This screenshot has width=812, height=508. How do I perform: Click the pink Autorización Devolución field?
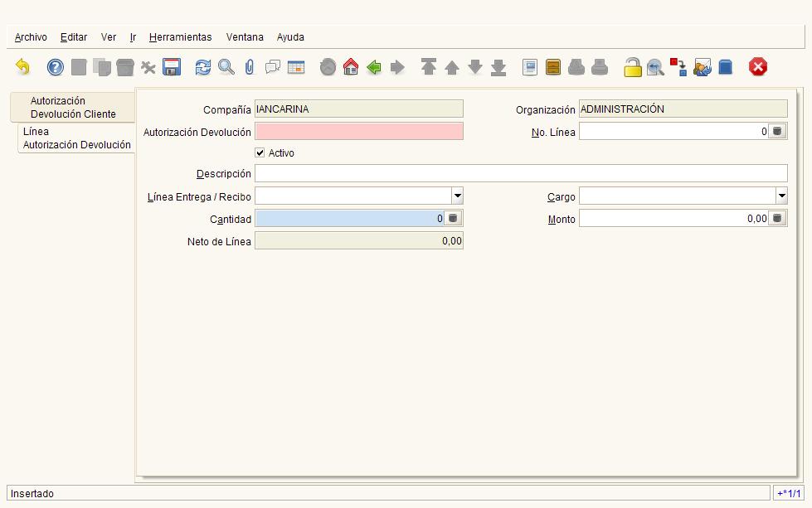pos(359,132)
